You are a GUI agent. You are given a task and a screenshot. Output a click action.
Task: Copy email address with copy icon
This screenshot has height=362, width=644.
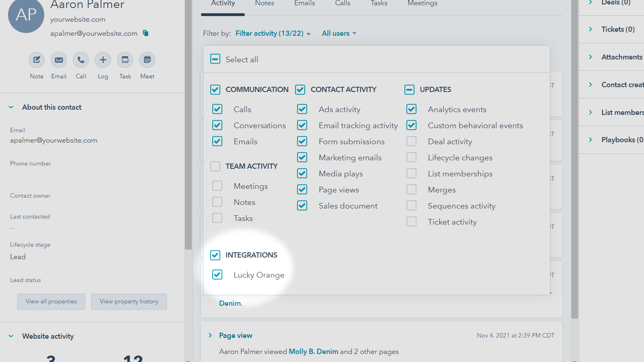(146, 33)
